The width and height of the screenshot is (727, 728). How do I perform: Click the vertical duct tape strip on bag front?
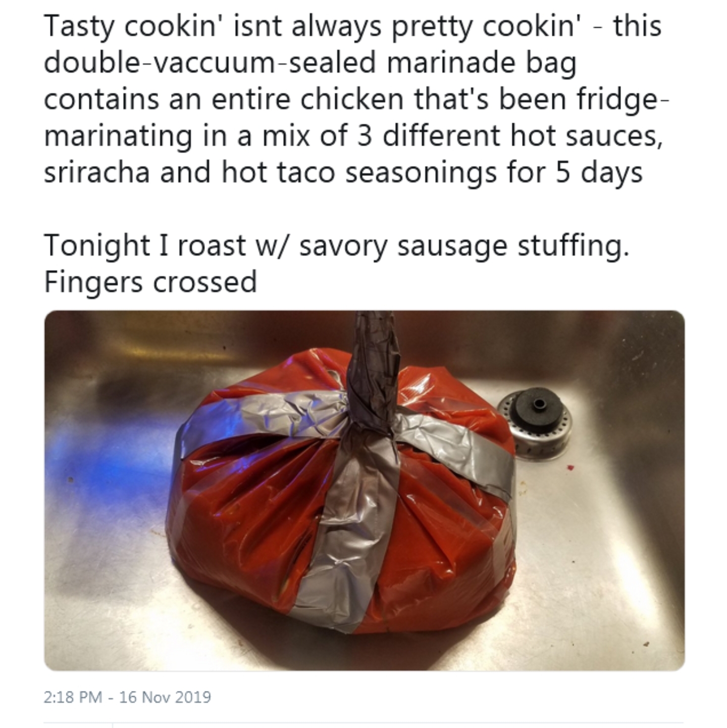(348, 530)
